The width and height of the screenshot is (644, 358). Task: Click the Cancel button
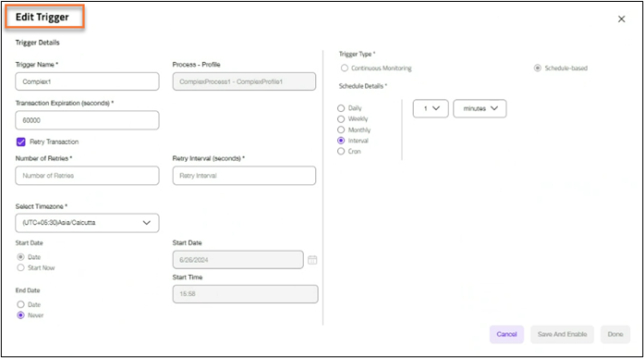(507, 334)
